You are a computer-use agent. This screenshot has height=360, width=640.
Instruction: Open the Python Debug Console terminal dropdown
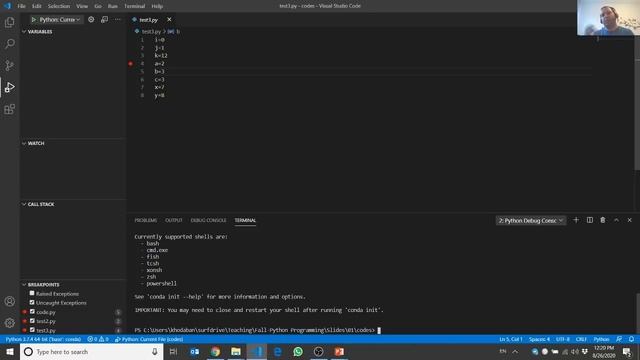pyautogui.click(x=531, y=220)
